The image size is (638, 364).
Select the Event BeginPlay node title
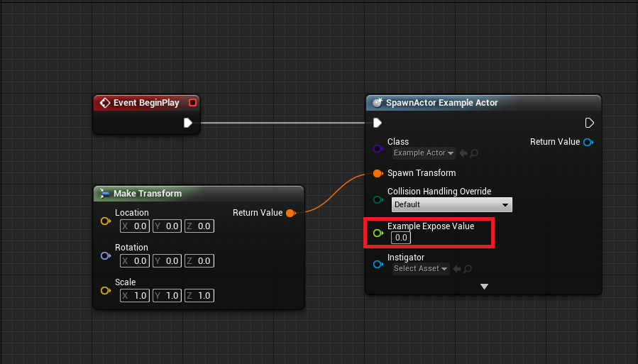pyautogui.click(x=146, y=103)
